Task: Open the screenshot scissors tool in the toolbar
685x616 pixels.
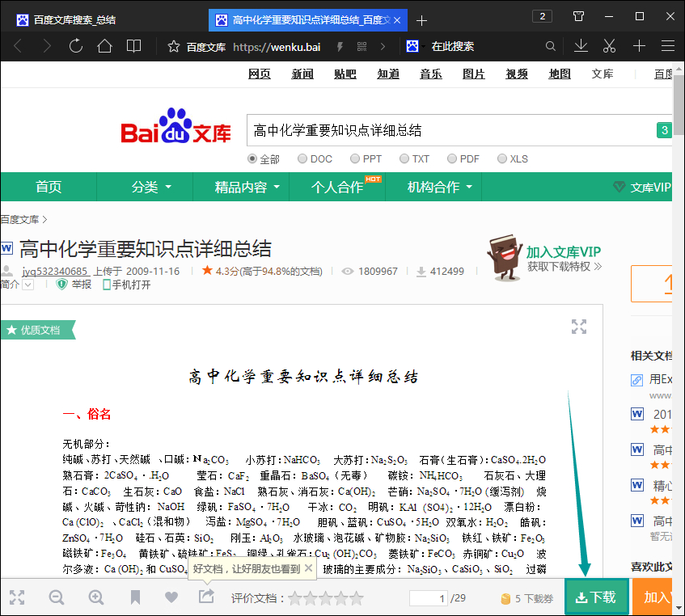Action: 609,47
